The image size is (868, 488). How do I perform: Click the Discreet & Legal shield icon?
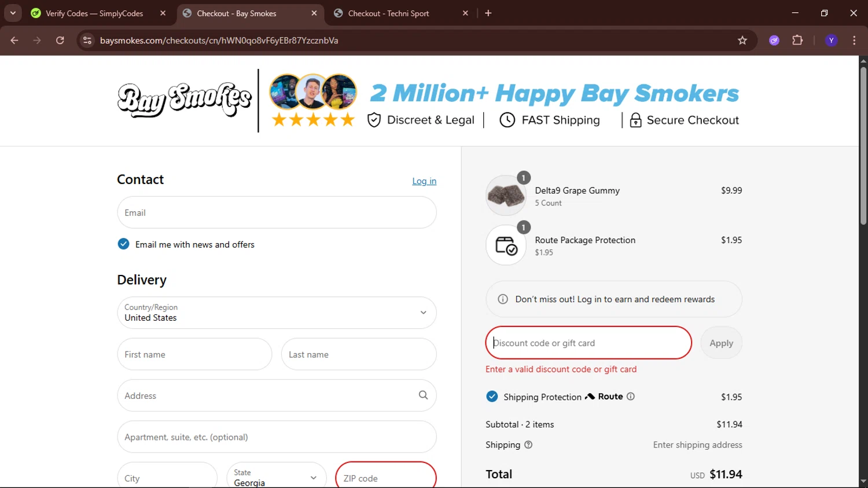[374, 120]
